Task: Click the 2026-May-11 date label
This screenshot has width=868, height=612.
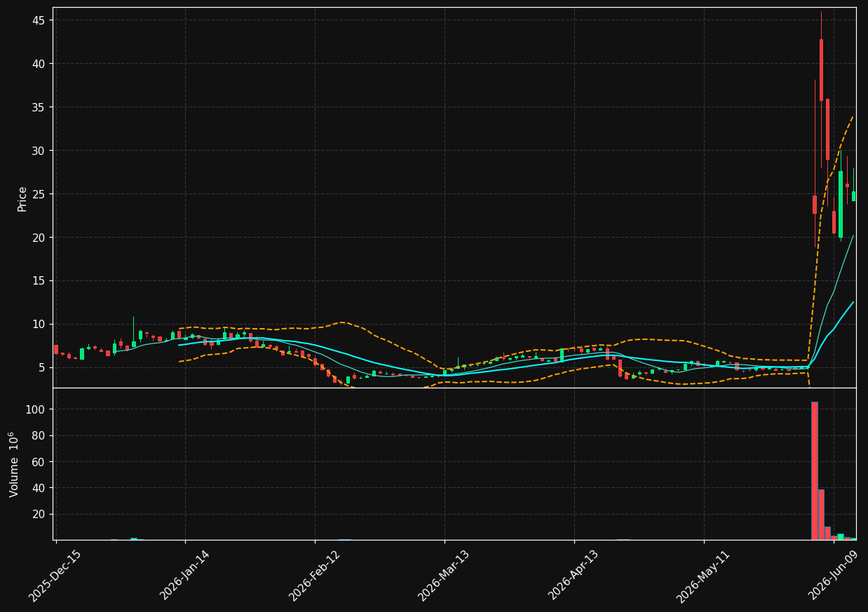Action: (703, 576)
